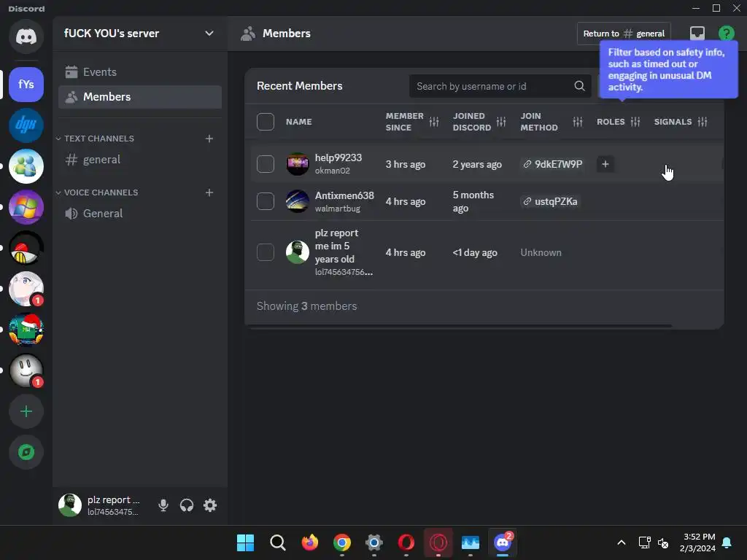Image resolution: width=747 pixels, height=560 pixels.
Task: Open the Santa hat server icon
Action: 26,330
